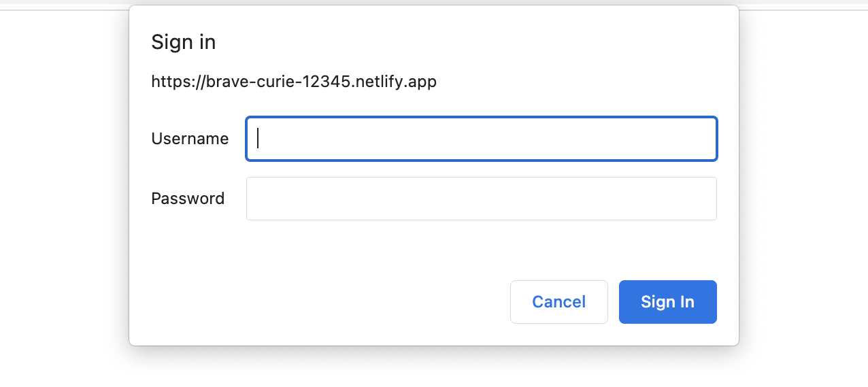Hit the white Cancel button
The image size is (868, 387).
[x=558, y=302]
